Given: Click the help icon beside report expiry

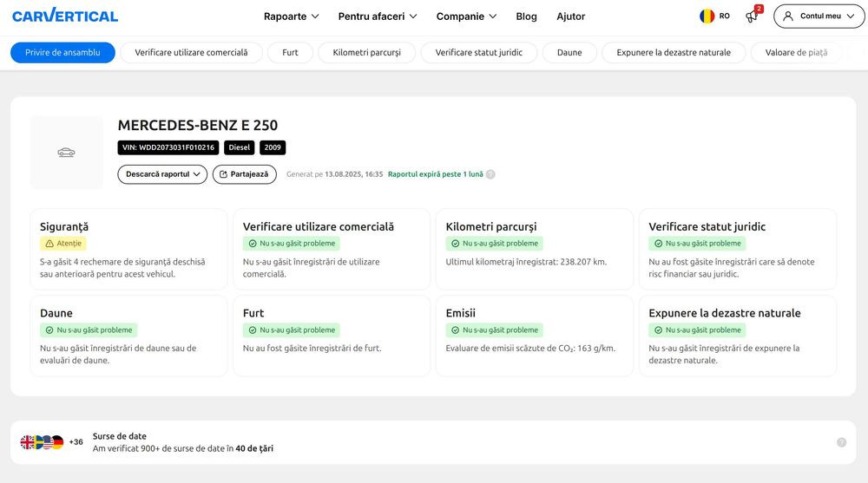Looking at the screenshot, I should [x=490, y=174].
